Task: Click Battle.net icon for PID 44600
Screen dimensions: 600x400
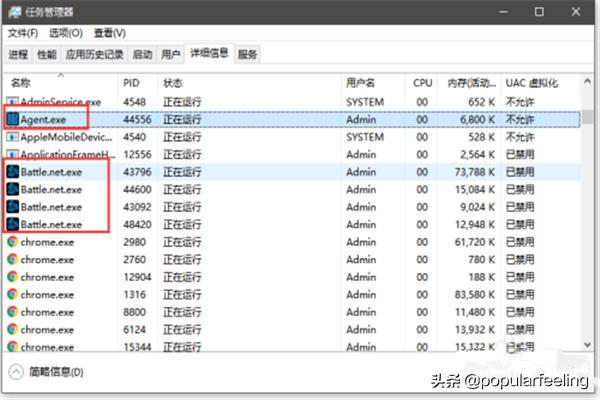Action: (x=13, y=189)
